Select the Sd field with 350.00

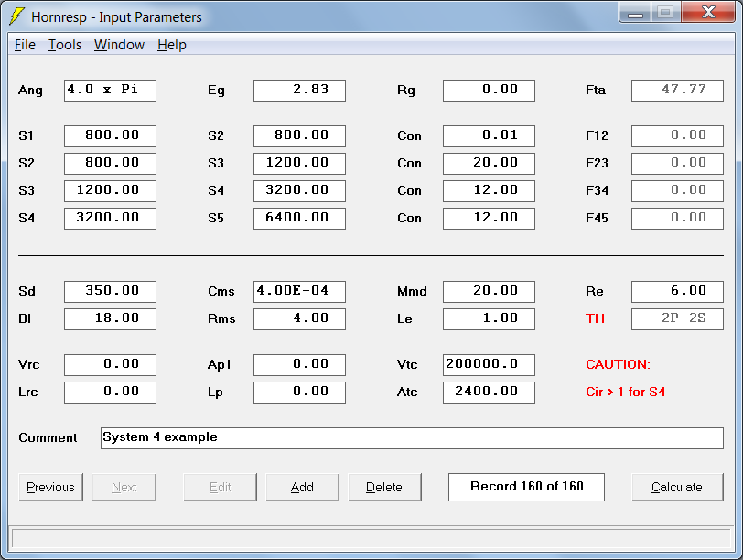(110, 291)
